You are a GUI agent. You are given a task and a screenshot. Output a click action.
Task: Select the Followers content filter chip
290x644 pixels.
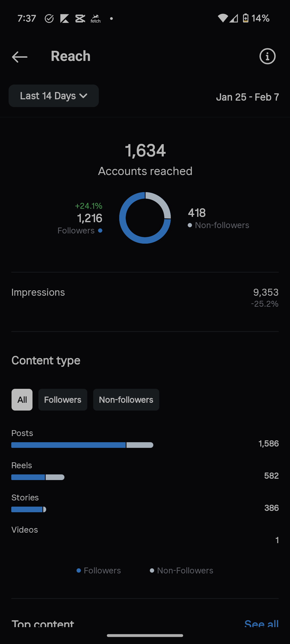(63, 400)
